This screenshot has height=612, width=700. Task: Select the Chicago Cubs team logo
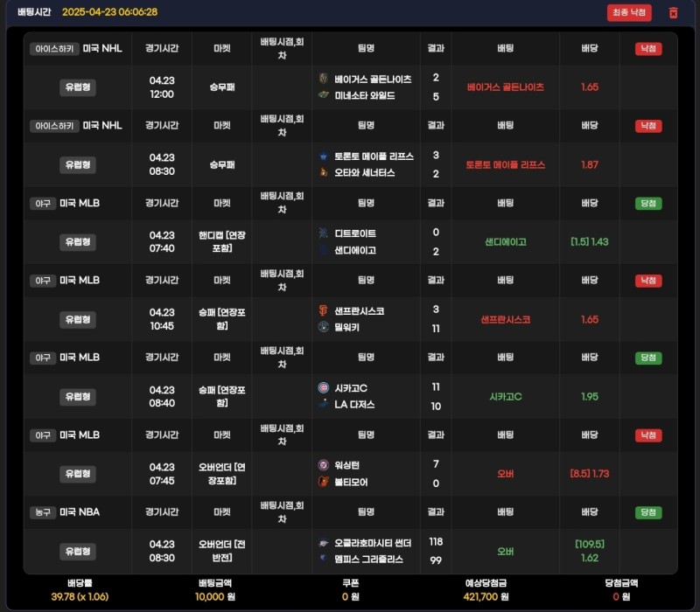coord(324,387)
